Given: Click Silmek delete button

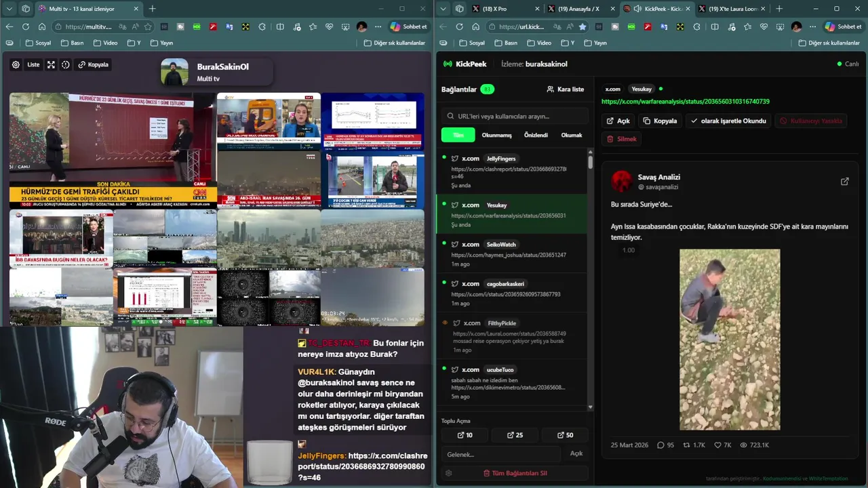Looking at the screenshot, I should pos(621,139).
